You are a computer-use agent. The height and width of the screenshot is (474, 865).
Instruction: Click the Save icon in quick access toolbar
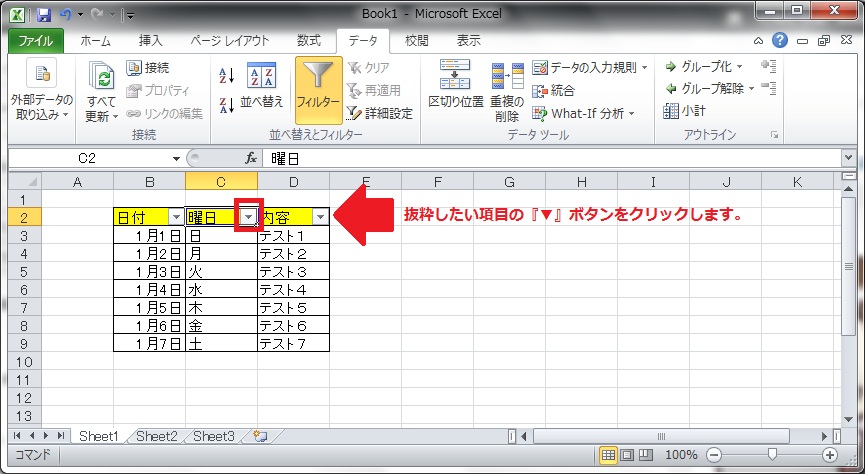pyautogui.click(x=44, y=14)
